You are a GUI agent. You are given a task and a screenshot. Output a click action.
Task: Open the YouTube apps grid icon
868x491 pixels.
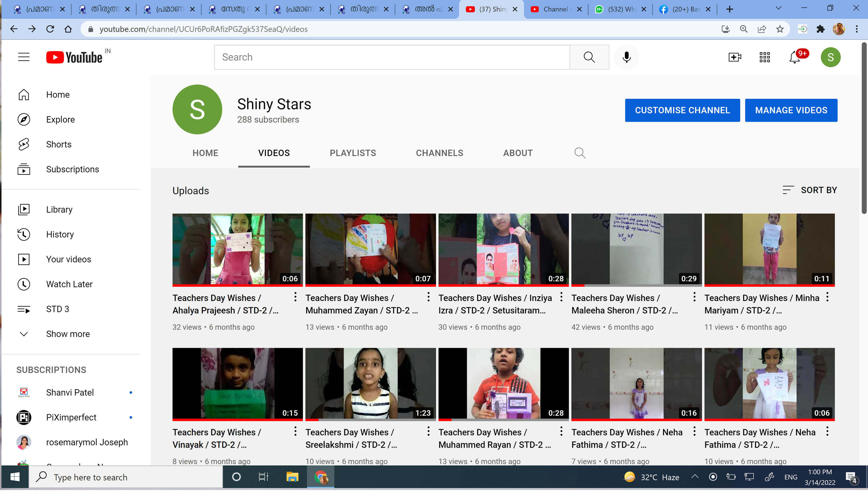[765, 57]
